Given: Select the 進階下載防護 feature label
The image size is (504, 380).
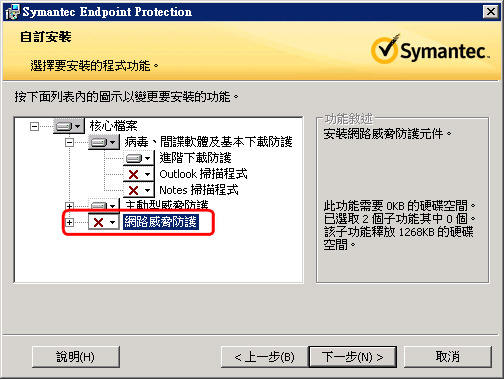Looking at the screenshot, I should pos(195,158).
